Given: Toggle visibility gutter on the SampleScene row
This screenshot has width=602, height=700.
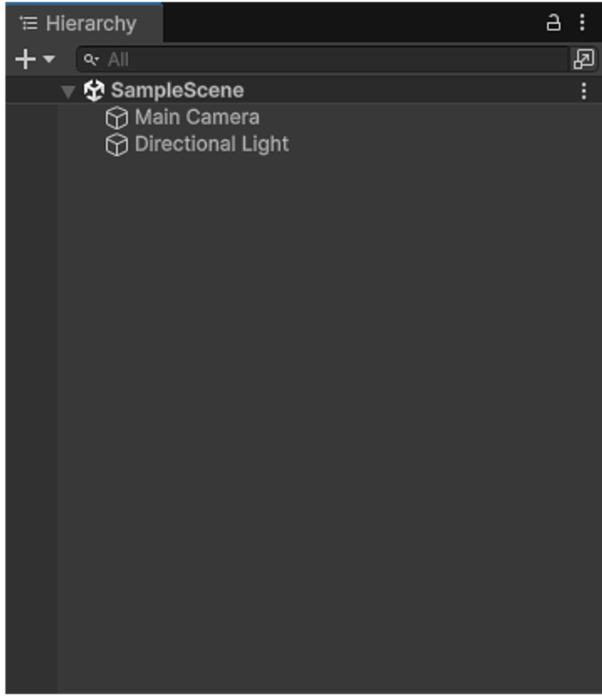Looking at the screenshot, I should click(30, 91).
